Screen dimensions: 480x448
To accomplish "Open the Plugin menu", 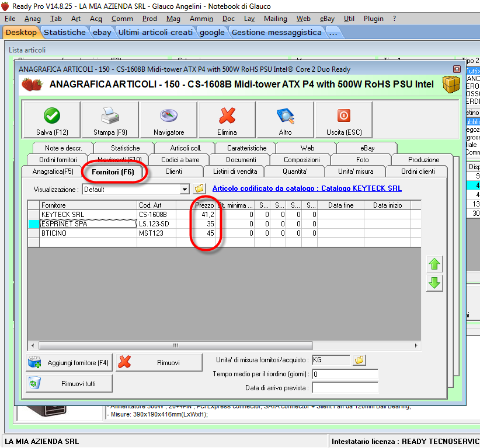I will click(x=374, y=19).
